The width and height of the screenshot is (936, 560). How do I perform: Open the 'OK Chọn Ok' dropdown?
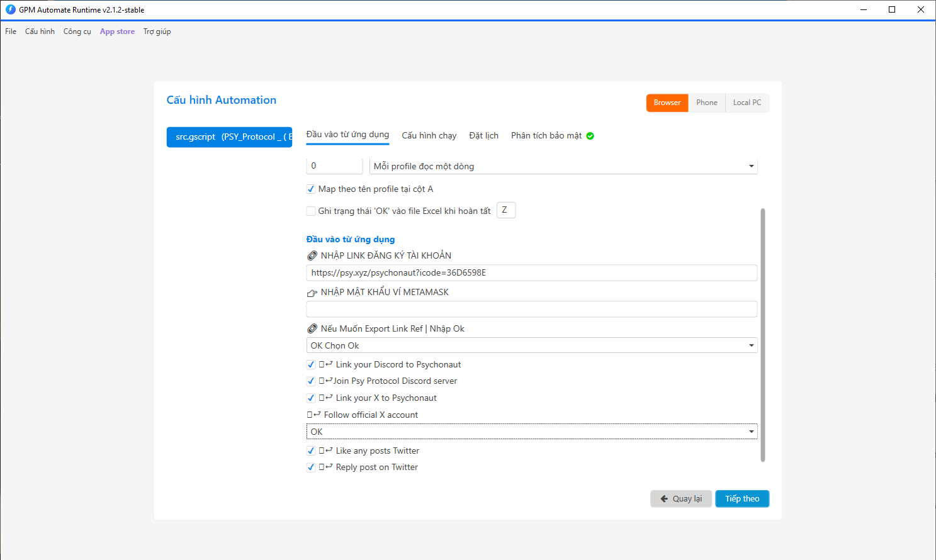[751, 345]
